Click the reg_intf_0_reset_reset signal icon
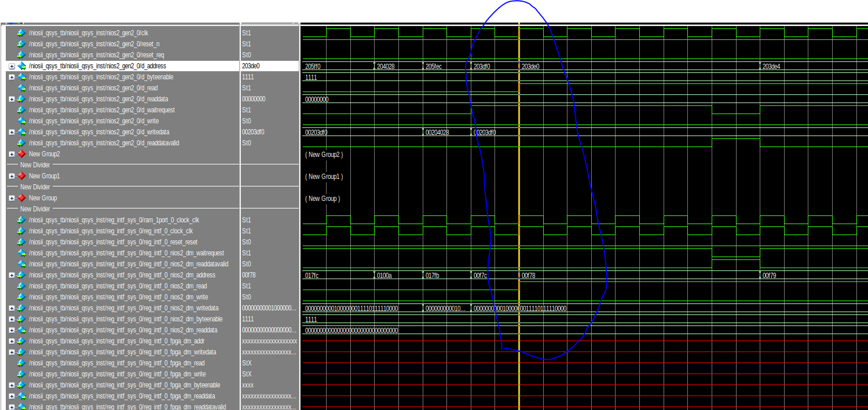Image resolution: width=868 pixels, height=410 pixels. (x=21, y=242)
